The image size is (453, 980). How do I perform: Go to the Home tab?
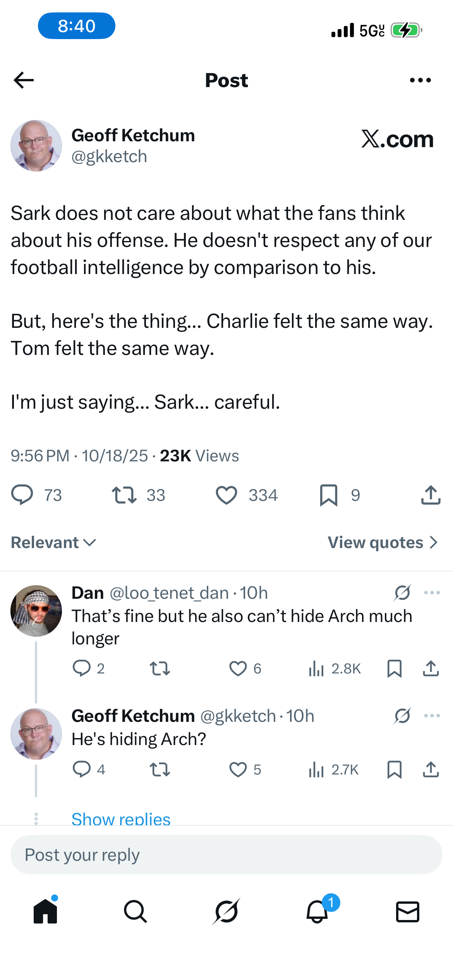pyautogui.click(x=45, y=911)
